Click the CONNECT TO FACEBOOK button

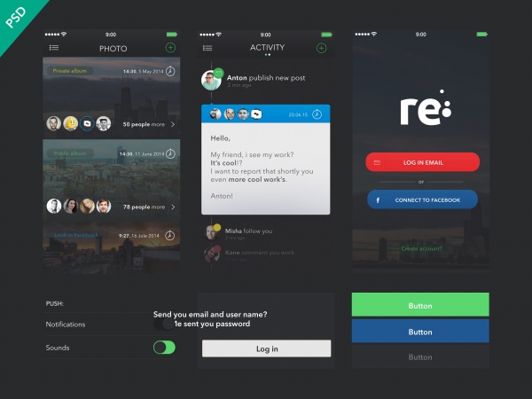(422, 199)
